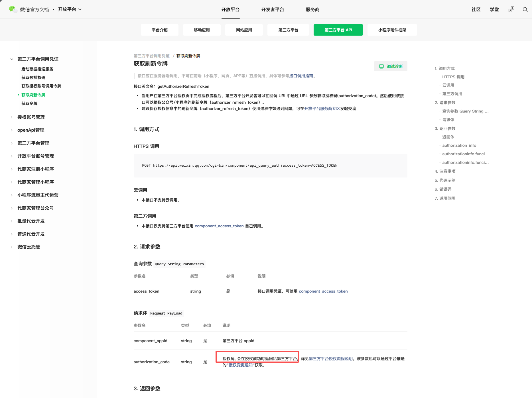Viewport: 532px width, 398px height.
Task: Open the search magnifier icon
Action: 525,9
